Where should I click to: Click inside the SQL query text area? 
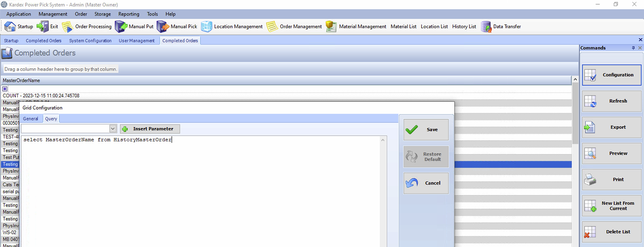(x=200, y=191)
